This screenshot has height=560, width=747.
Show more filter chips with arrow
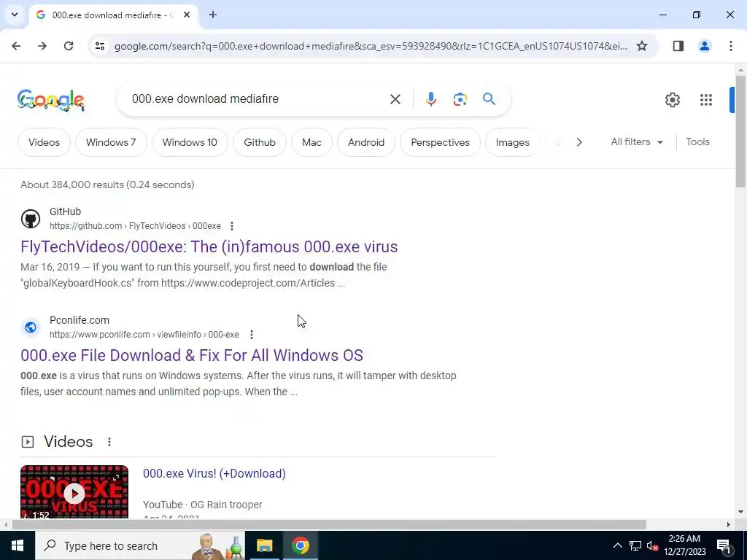578,142
